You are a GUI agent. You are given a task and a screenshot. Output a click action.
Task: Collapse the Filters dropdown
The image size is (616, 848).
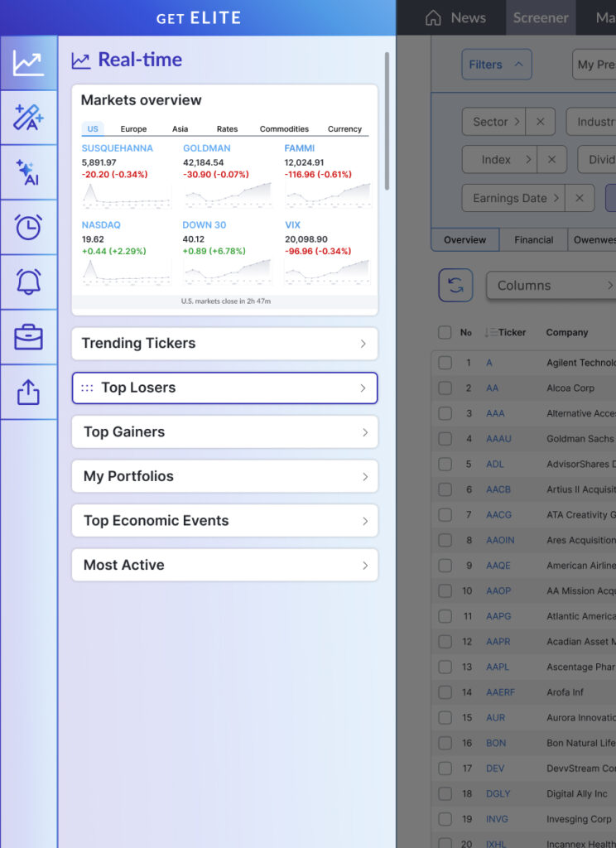[497, 65]
